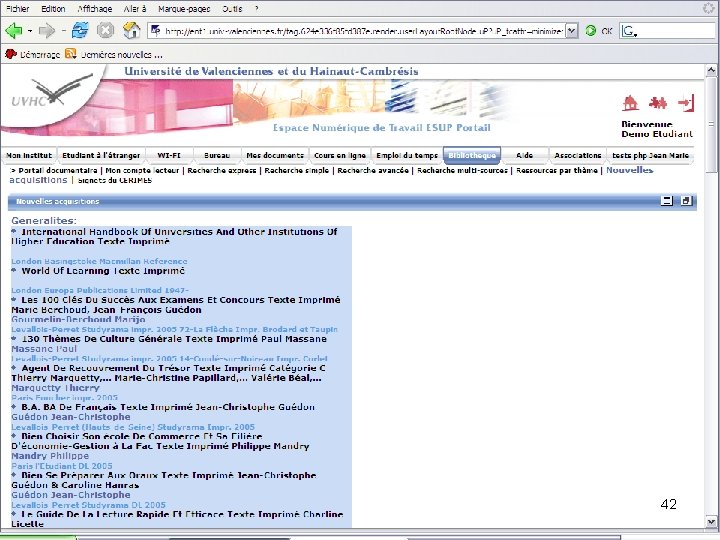Click the vertical scrollbar thumb
720x540 pixels.
pos(711,125)
